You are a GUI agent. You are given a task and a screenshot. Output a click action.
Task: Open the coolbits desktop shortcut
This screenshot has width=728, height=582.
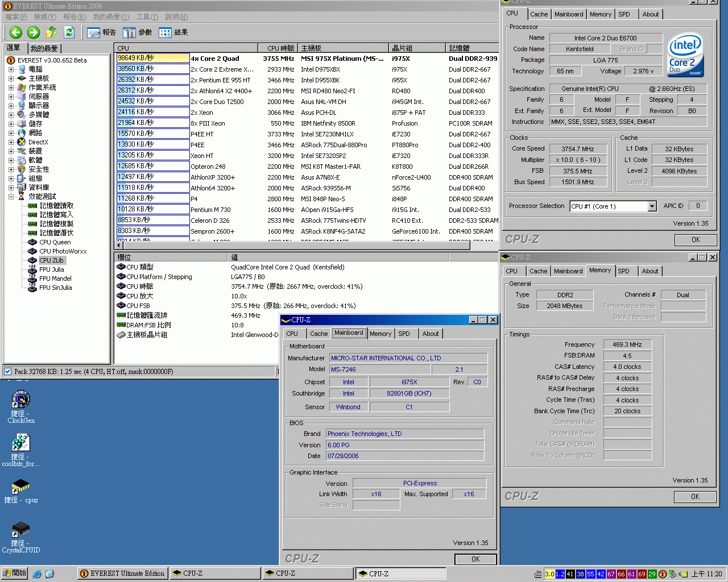point(21,450)
